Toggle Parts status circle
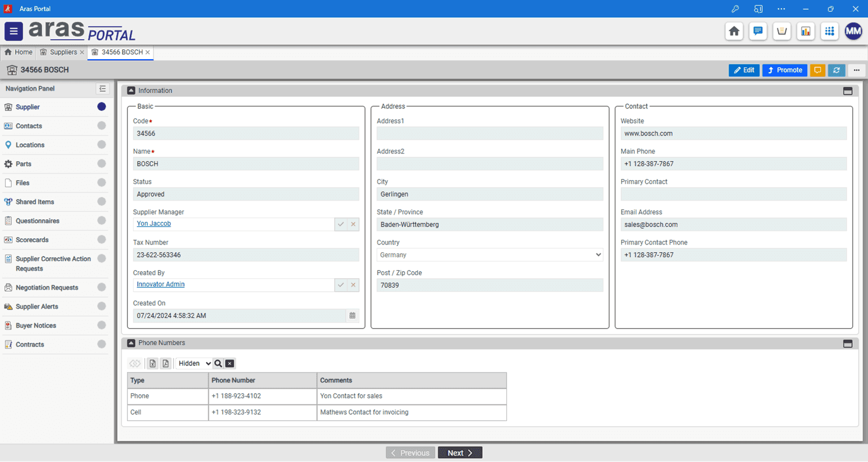Image resolution: width=868 pixels, height=462 pixels. [101, 164]
